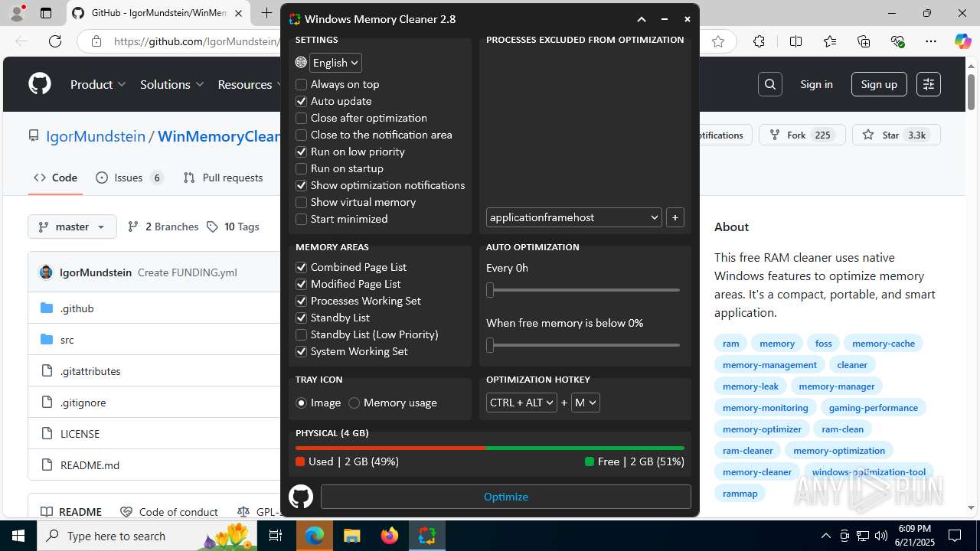This screenshot has width=980, height=551.
Task: Click the globe language icon in Settings
Action: [x=301, y=63]
